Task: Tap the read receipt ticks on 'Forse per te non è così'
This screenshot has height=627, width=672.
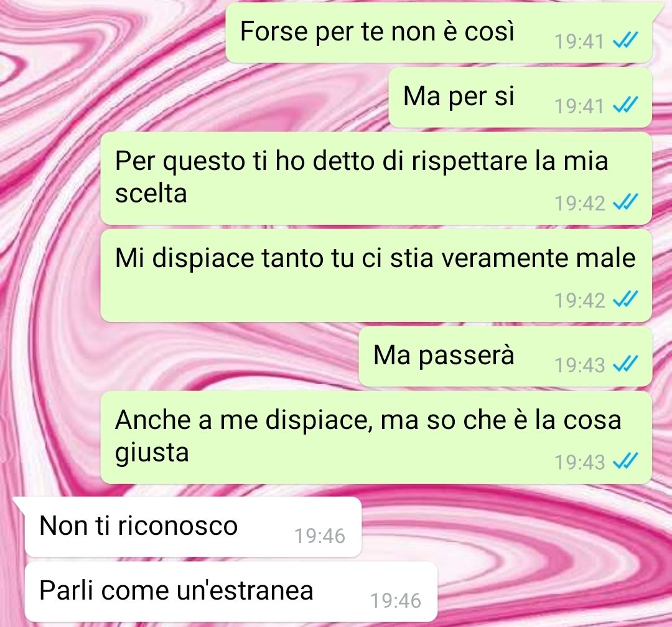Action: point(625,40)
